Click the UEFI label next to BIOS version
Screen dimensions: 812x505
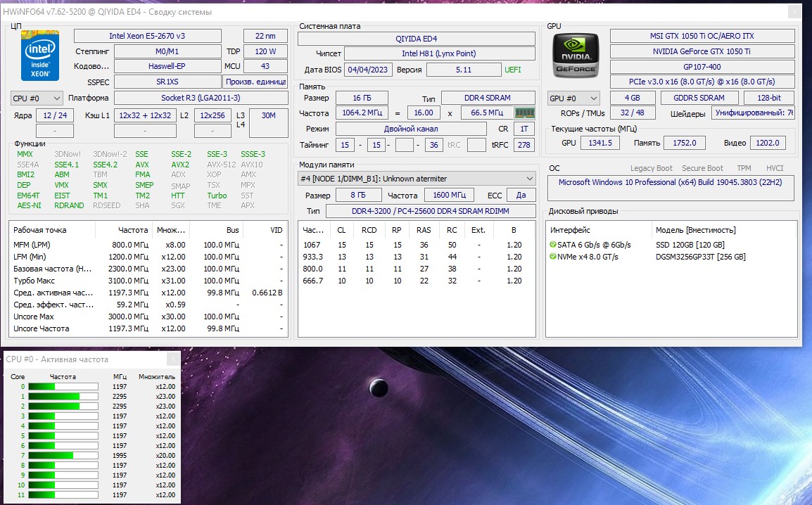[x=513, y=70]
